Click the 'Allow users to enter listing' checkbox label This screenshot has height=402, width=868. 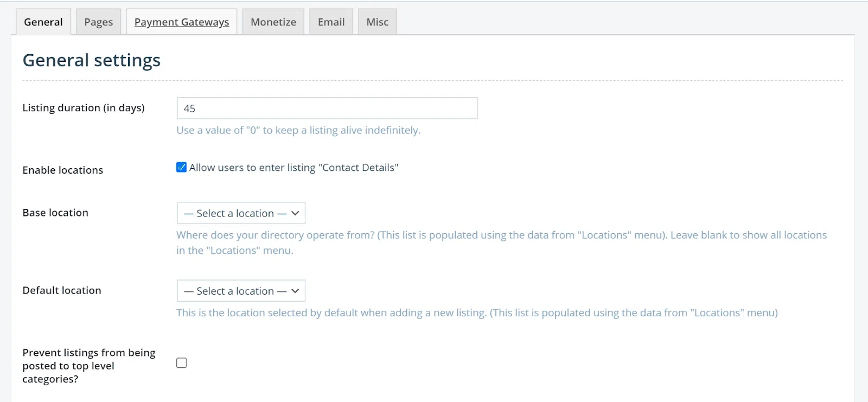(293, 168)
